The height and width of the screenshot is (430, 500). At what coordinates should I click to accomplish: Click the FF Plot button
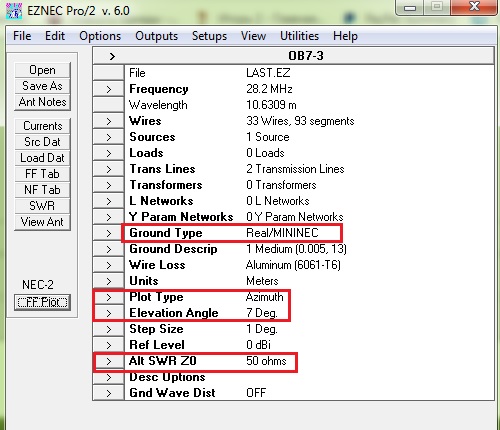[x=42, y=302]
